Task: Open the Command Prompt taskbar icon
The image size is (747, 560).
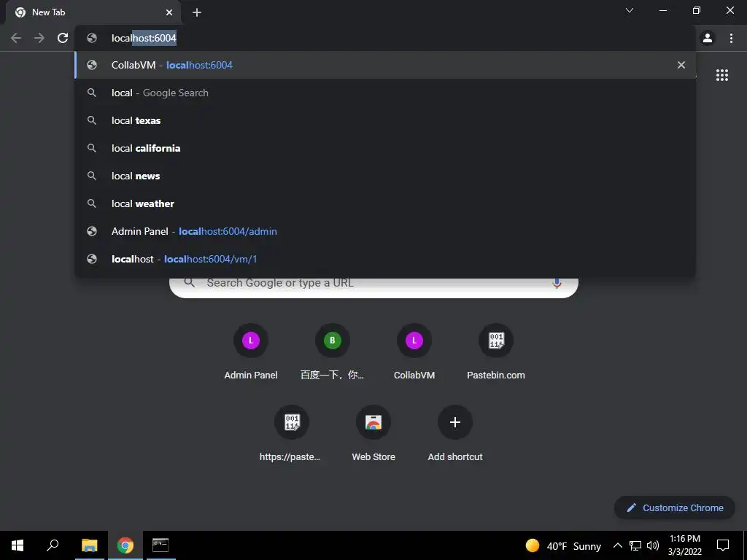Action: [x=160, y=545]
